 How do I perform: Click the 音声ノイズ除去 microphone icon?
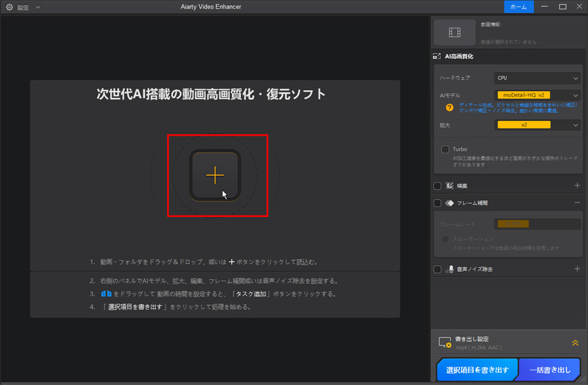point(450,269)
